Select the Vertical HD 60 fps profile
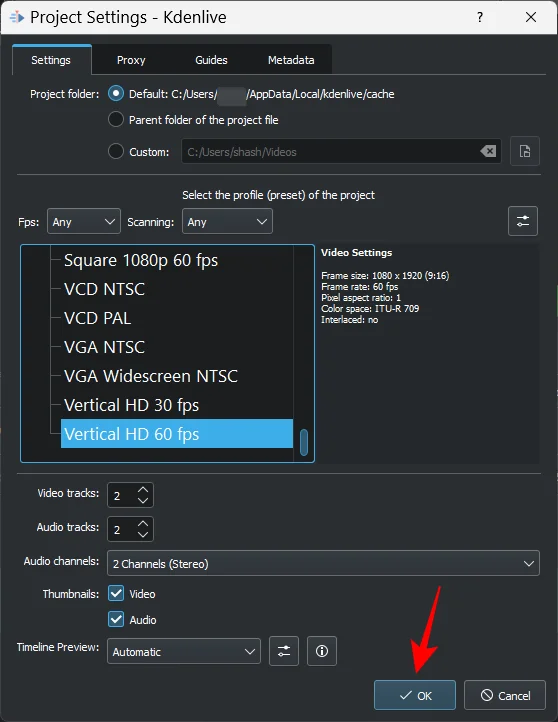Image resolution: width=558 pixels, height=722 pixels. tap(177, 433)
